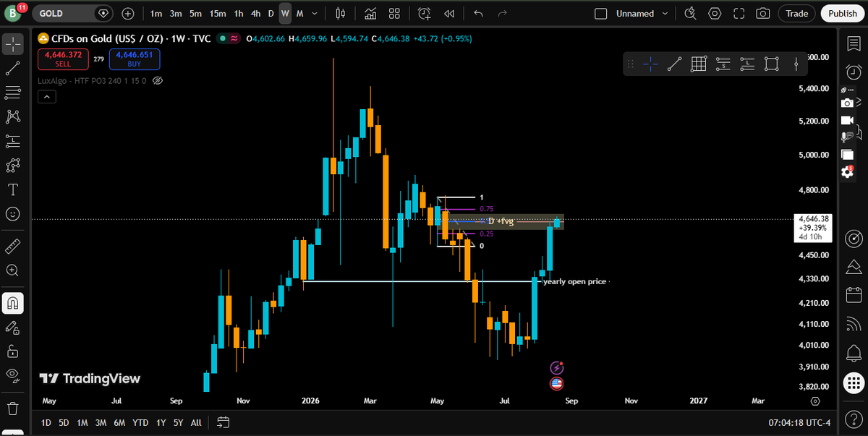This screenshot has height=436, width=868.
Task: Open the layout setup square icon
Action: pos(600,13)
